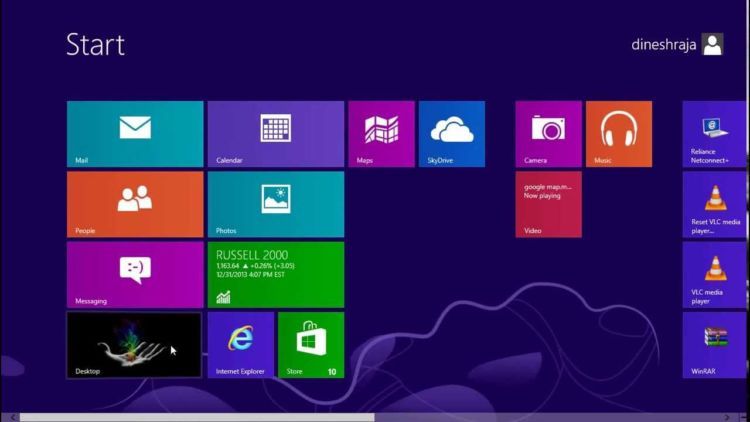Open the Mail tile
Image resolution: width=750 pixels, height=422 pixels.
[135, 134]
